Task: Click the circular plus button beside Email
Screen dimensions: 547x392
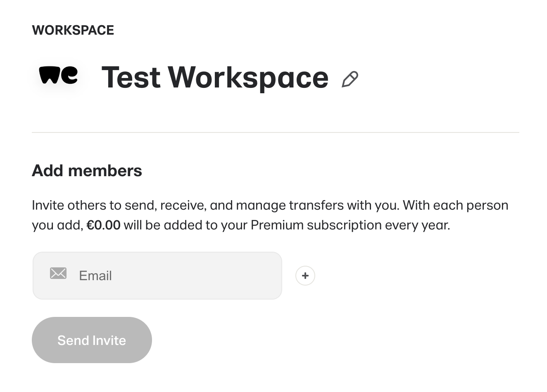Action: pos(305,276)
